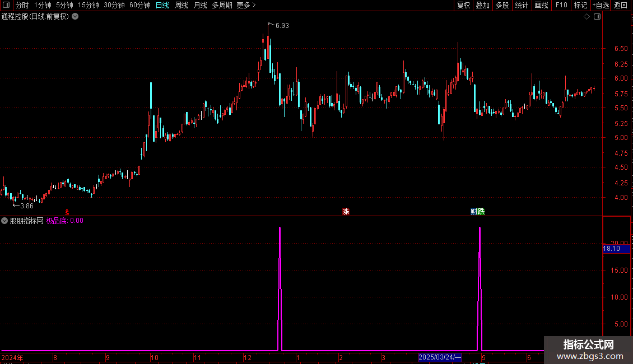
Task: Click the 通程控股(日线.前复权) title text
Action: (x=35, y=17)
